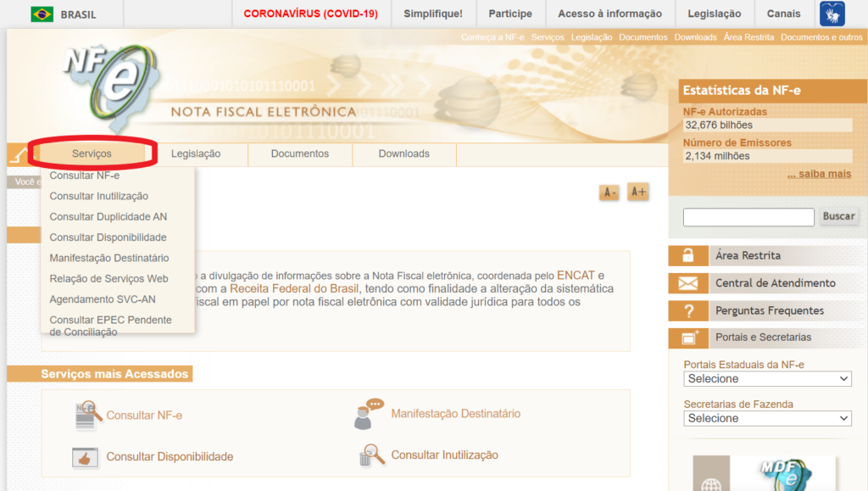Open Canais in the government top bar
The image size is (868, 491).
783,14
